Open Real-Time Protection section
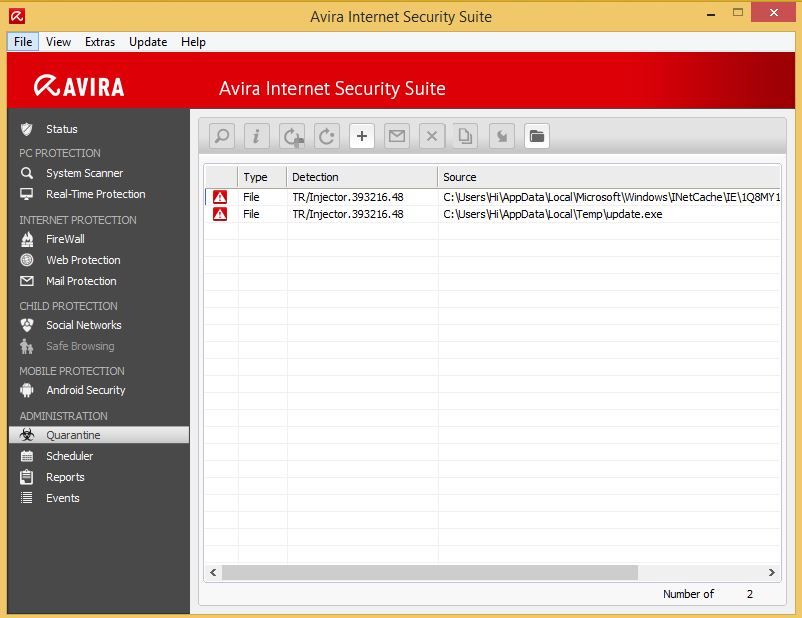Viewport: 802px width, 618px height. pos(95,194)
